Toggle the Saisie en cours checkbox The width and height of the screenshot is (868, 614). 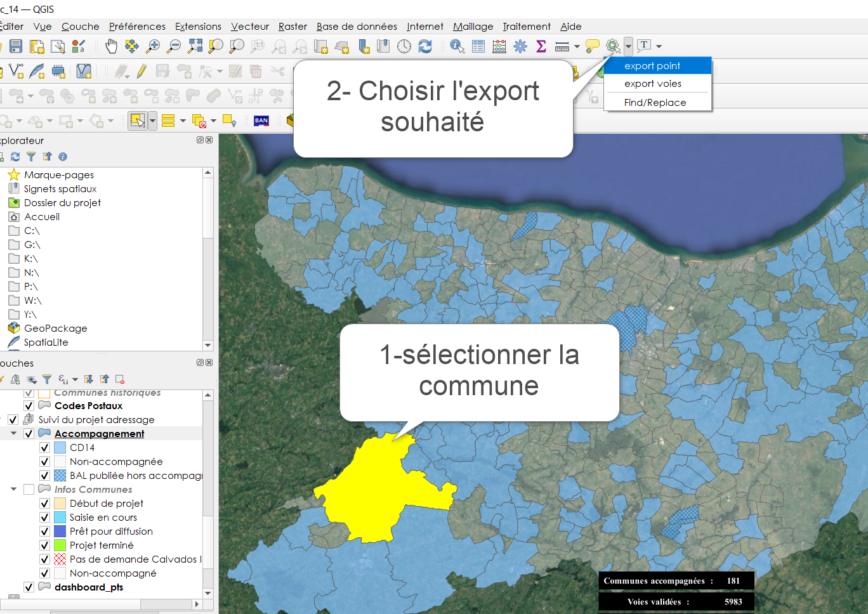[44, 518]
